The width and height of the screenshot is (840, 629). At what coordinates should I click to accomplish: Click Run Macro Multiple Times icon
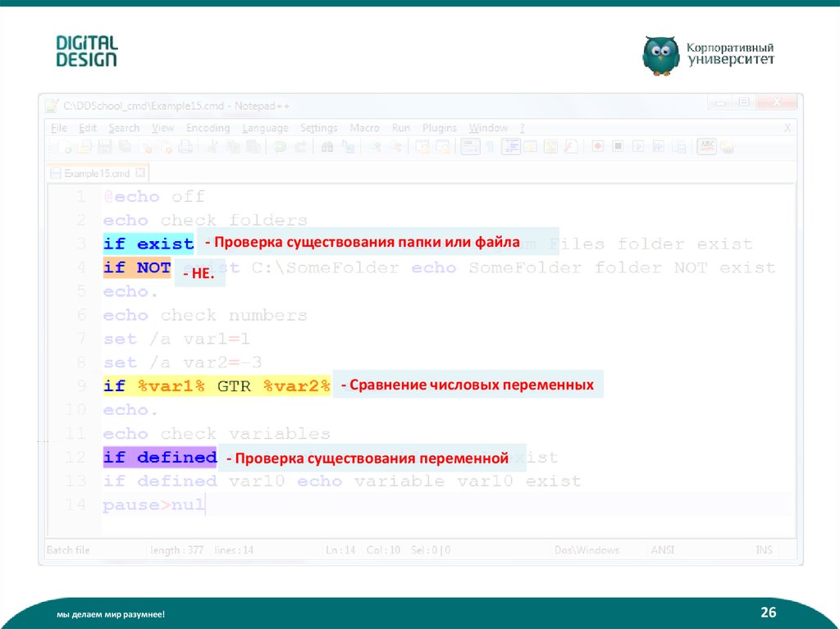659,146
